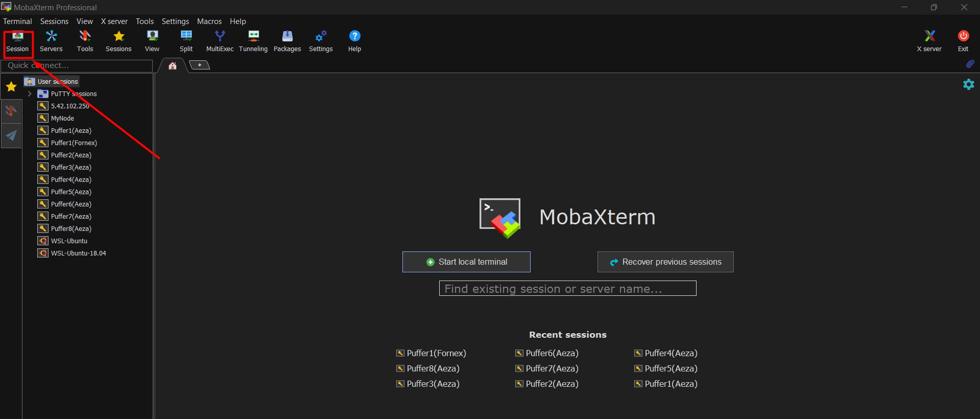This screenshot has width=980, height=419.
Task: Click the Start local terminal button
Action: pos(466,262)
